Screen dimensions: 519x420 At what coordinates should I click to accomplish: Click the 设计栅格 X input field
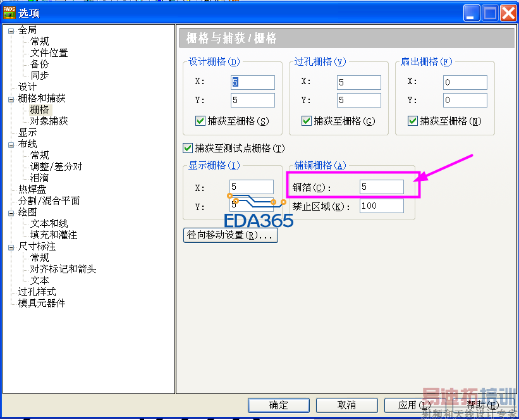point(253,82)
